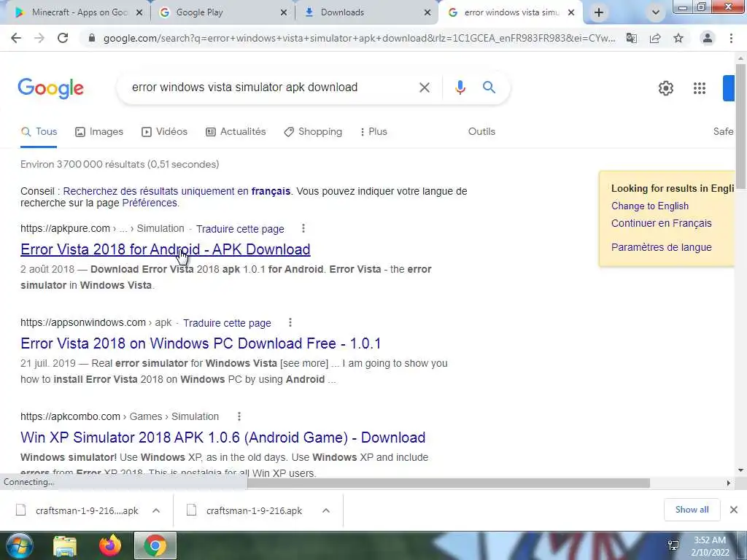Open Paramètres de langue

pos(661,247)
